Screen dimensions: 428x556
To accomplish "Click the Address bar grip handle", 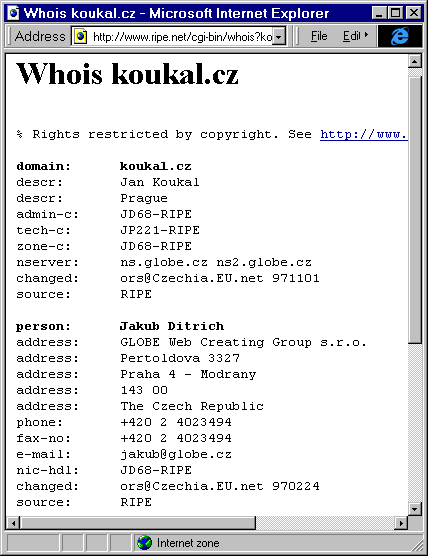I will 9,36.
